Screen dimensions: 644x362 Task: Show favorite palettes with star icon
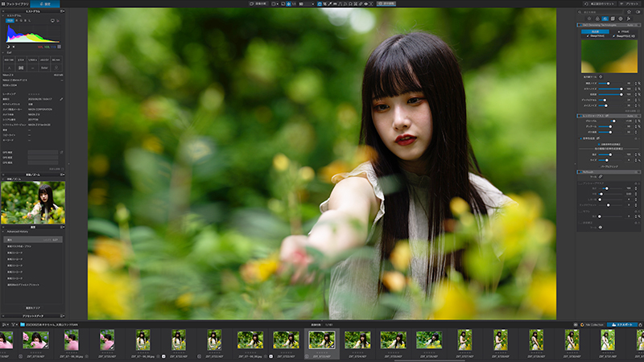point(629,12)
